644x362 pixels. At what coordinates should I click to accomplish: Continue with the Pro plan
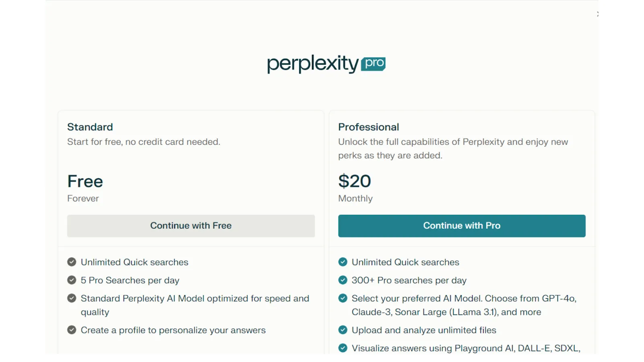(x=462, y=226)
